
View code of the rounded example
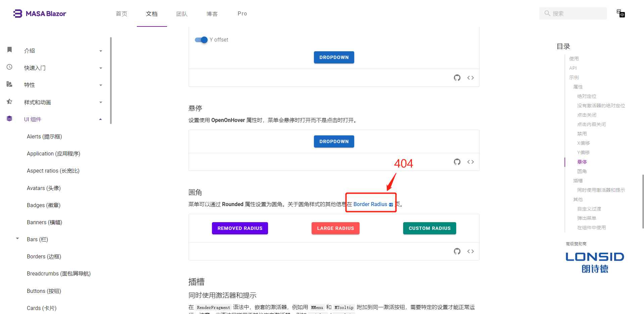[x=471, y=251]
